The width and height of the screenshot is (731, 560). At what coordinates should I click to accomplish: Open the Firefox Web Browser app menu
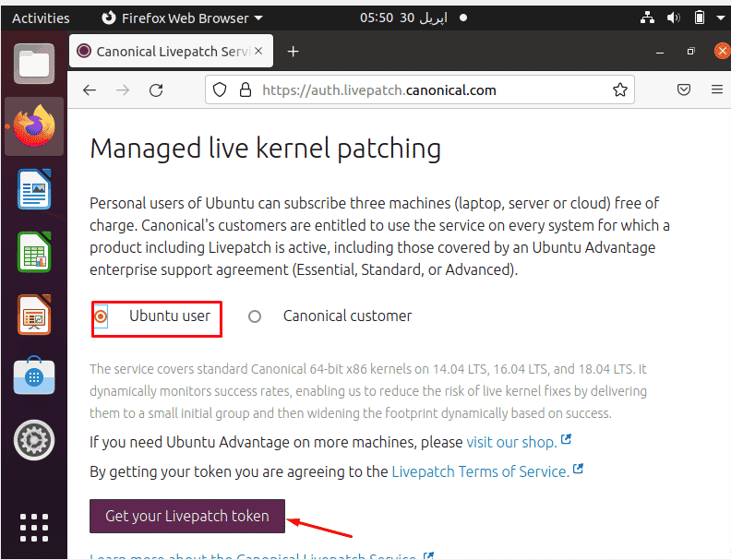pyautogui.click(x=182, y=18)
